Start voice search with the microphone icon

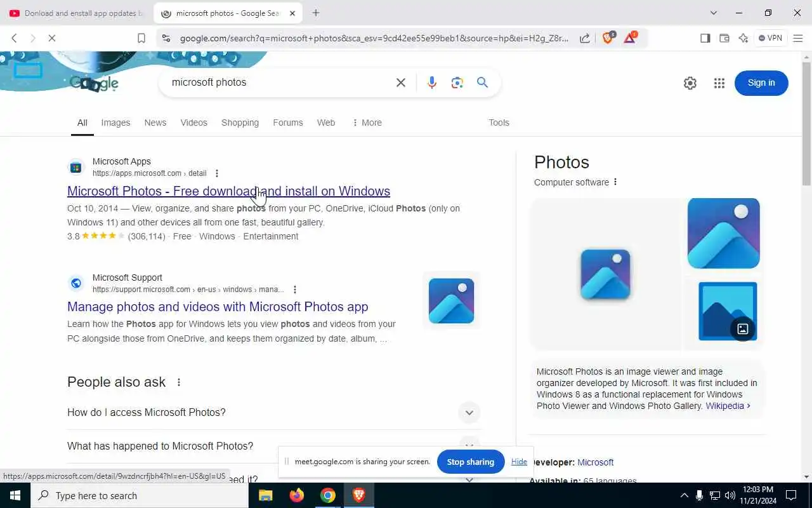coord(432,83)
